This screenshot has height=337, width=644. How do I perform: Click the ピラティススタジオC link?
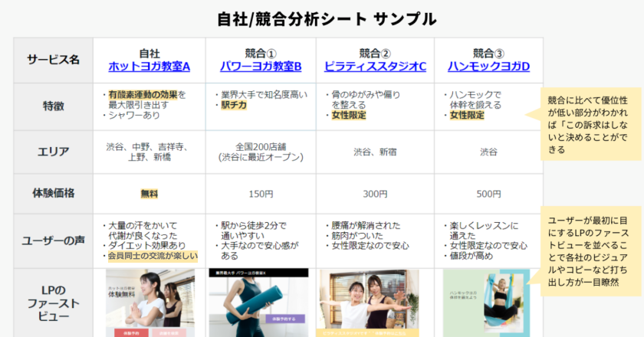[376, 67]
